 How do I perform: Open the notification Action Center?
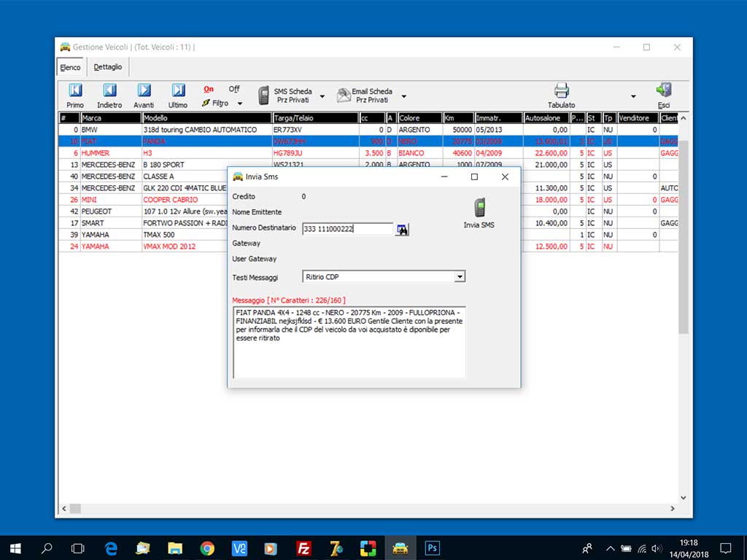coord(726,548)
